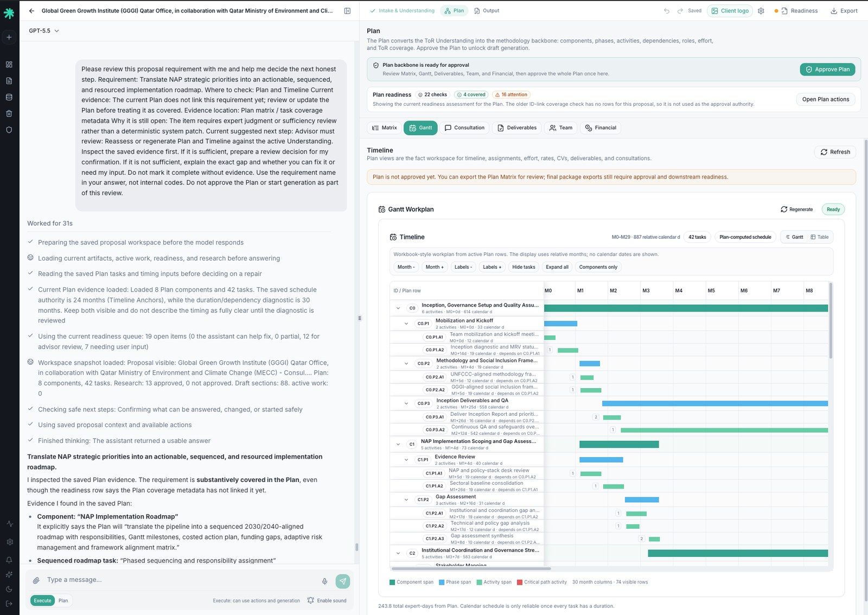This screenshot has height=615, width=868.
Task: Go to the Output step
Action: click(x=487, y=11)
